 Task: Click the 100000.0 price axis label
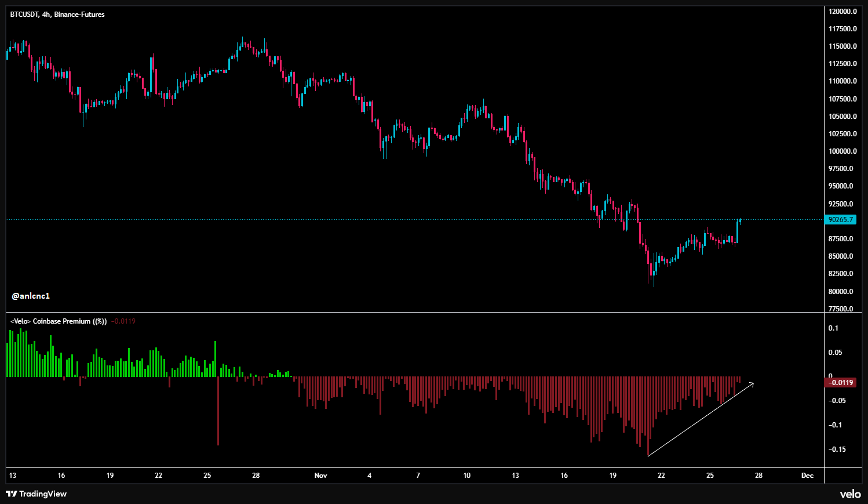[843, 151]
